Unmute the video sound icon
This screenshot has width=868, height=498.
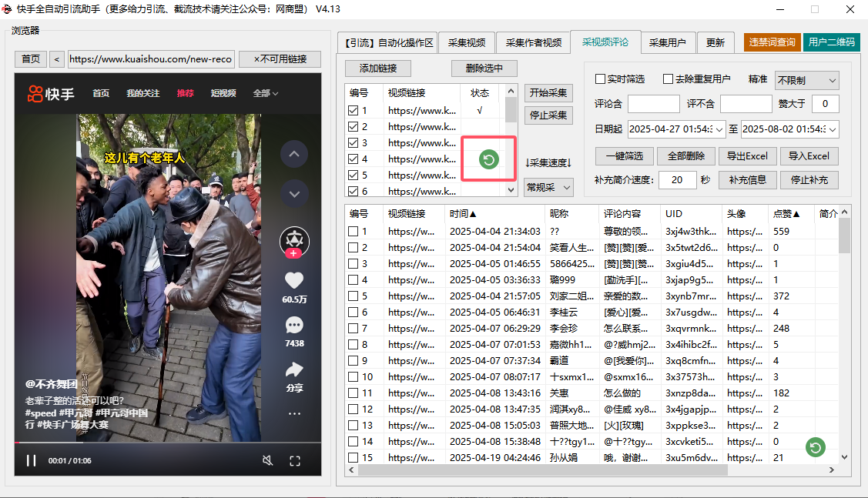(x=267, y=460)
